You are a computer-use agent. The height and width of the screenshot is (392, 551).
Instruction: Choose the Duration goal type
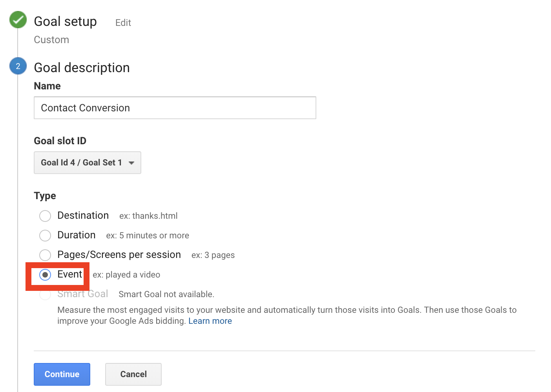(45, 236)
